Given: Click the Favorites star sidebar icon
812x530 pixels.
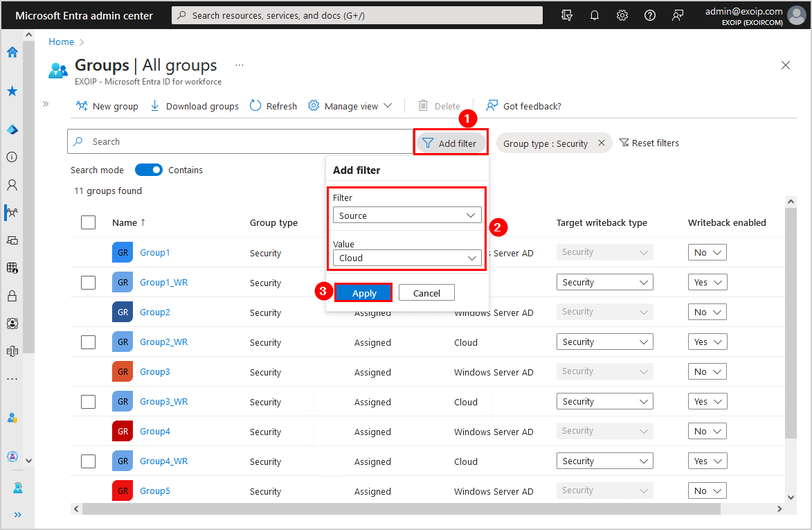Looking at the screenshot, I should click(x=12, y=91).
